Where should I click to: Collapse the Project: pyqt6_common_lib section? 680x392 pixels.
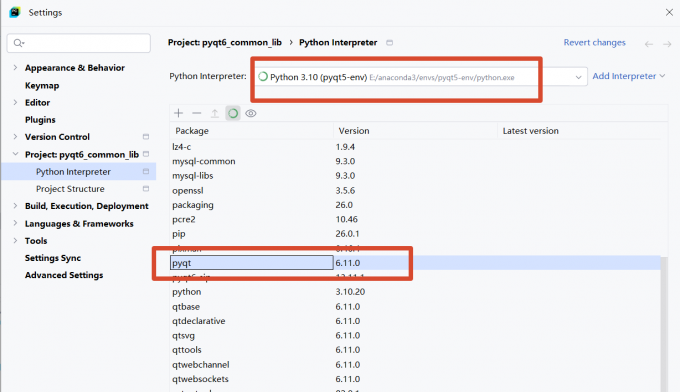pyautogui.click(x=15, y=154)
